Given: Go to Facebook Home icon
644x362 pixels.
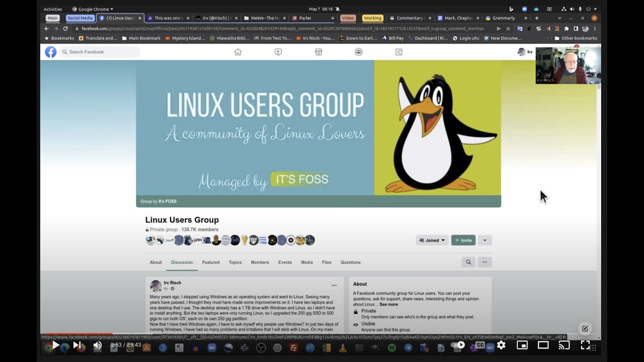Looking at the screenshot, I should 238,52.
